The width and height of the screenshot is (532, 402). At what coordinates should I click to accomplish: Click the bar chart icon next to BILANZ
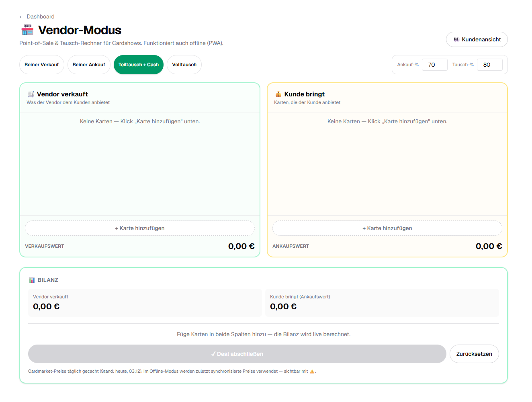pos(32,280)
